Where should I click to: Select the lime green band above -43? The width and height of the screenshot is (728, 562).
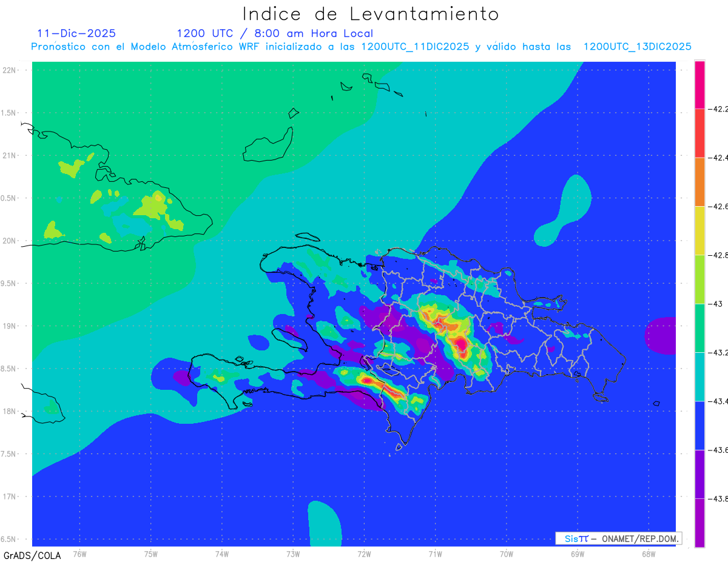(x=699, y=279)
